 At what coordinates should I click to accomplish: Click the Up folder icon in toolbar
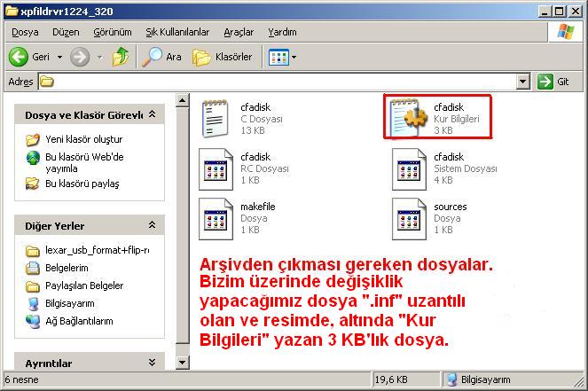(119, 57)
